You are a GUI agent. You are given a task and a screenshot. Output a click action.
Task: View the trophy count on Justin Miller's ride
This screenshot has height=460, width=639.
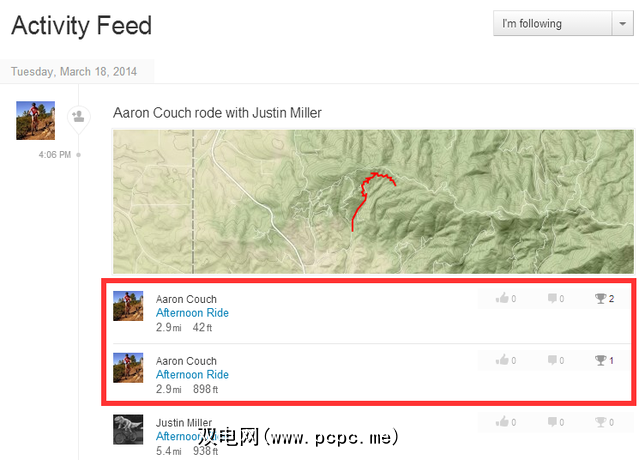[603, 423]
